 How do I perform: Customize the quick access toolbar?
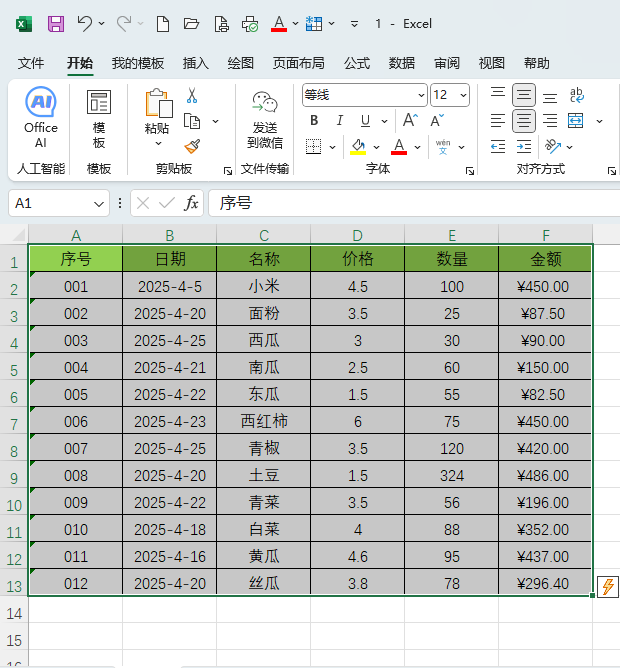(x=354, y=24)
